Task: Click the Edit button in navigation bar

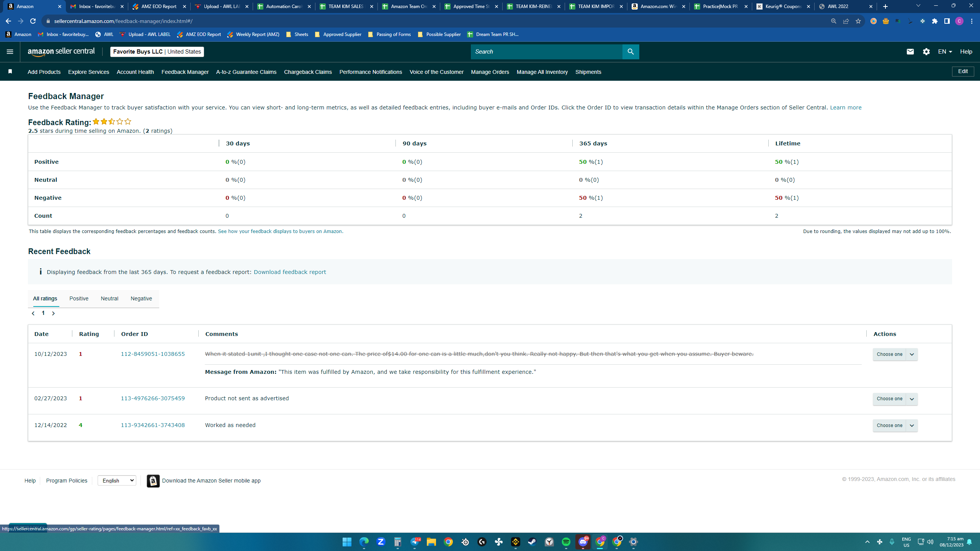Action: point(963,72)
